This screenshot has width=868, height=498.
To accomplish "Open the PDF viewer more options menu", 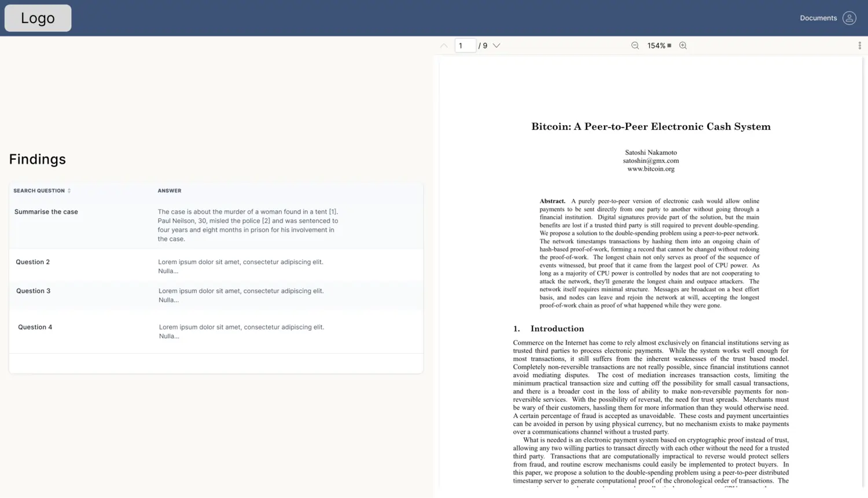I will [859, 46].
